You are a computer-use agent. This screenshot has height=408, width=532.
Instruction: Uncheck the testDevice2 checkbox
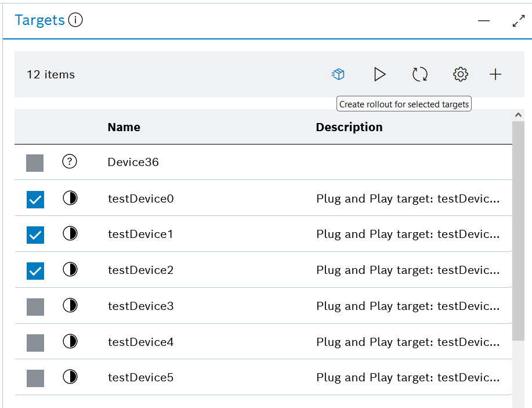coord(35,270)
